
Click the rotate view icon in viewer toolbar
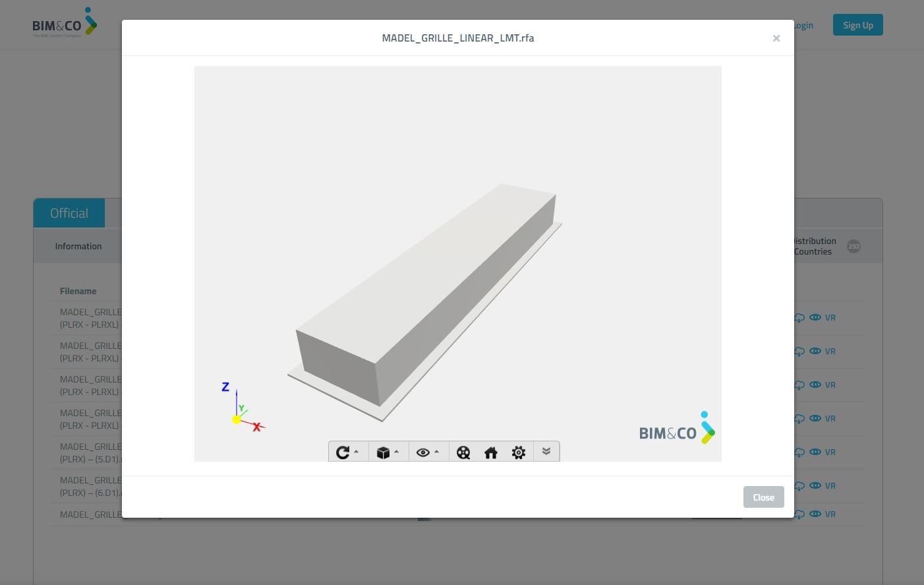click(342, 452)
